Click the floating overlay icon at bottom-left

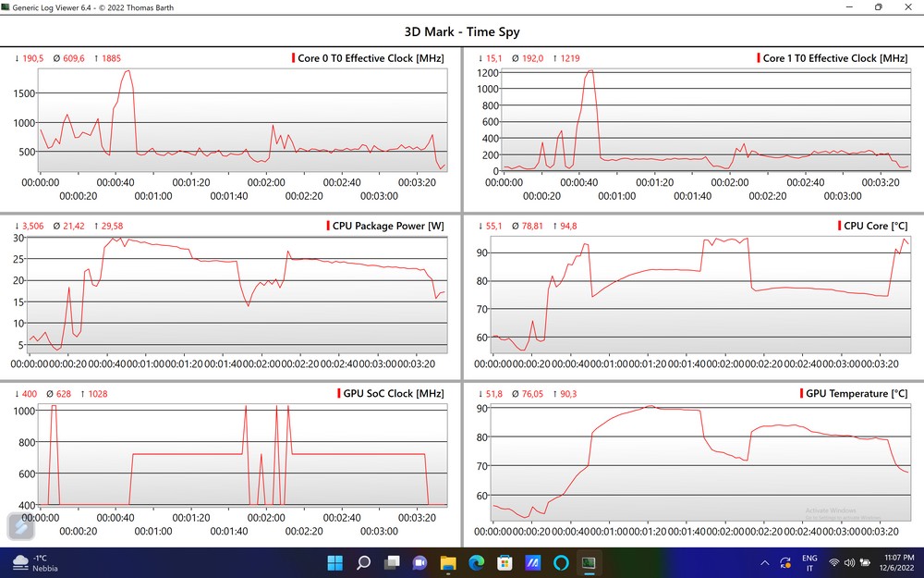click(20, 527)
